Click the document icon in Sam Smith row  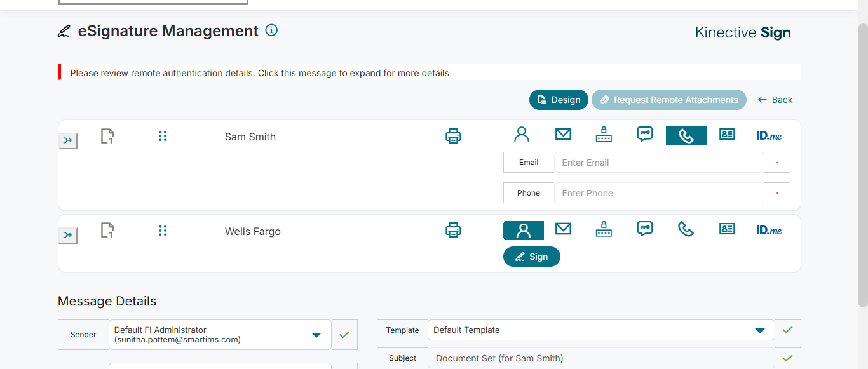(x=107, y=136)
